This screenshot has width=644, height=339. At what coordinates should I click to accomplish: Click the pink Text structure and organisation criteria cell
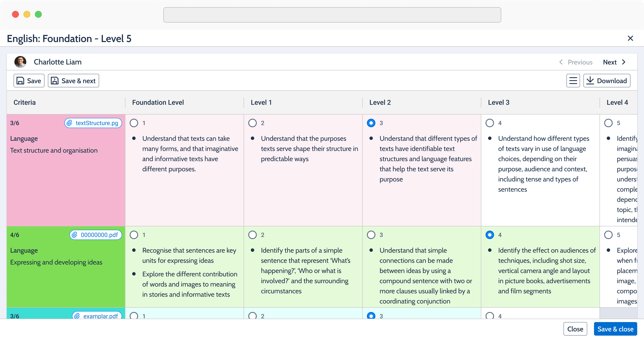(x=66, y=170)
